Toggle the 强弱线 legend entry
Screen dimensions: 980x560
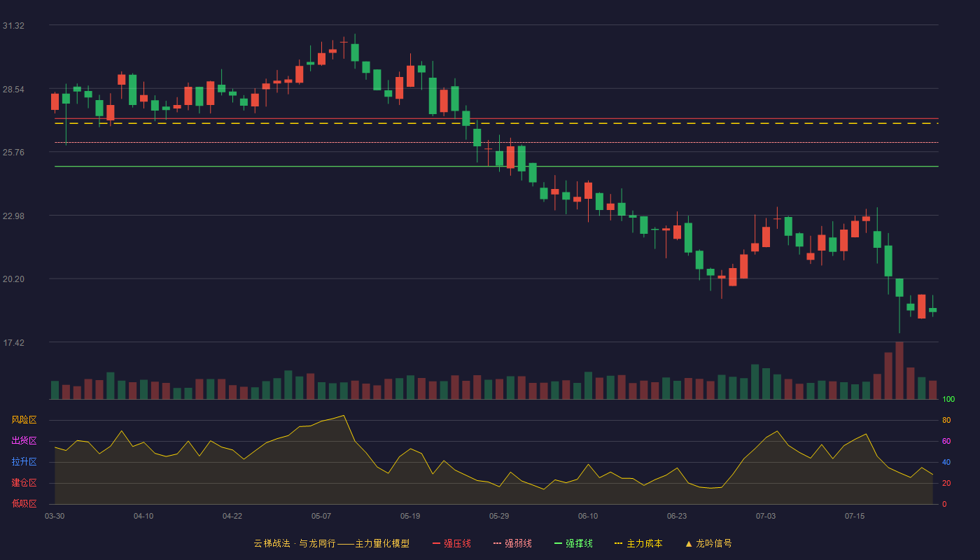click(x=512, y=543)
